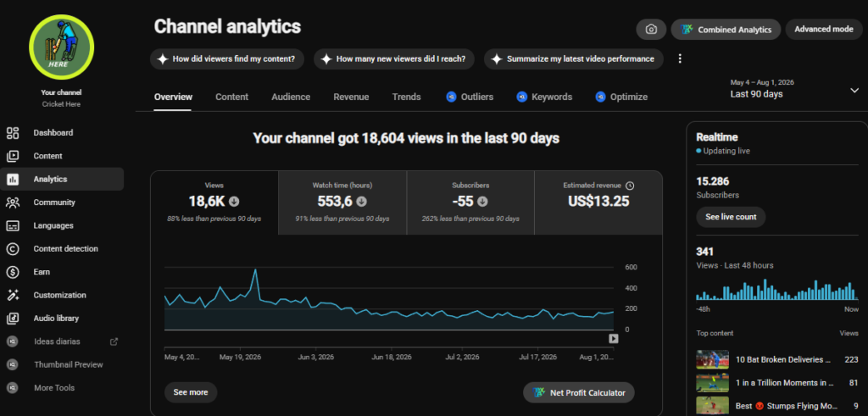The height and width of the screenshot is (416, 868).
Task: Click the 1 in a Trillion Moments title
Action: tap(784, 383)
